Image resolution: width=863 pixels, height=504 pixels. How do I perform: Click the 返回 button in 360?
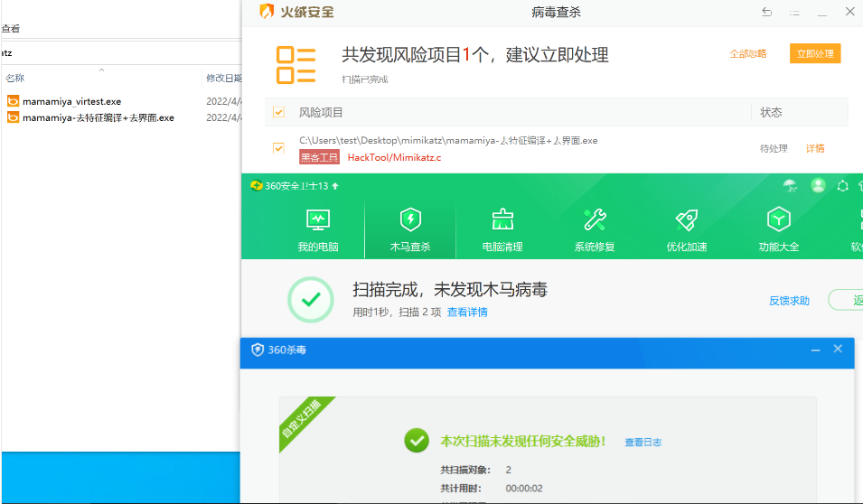click(847, 300)
